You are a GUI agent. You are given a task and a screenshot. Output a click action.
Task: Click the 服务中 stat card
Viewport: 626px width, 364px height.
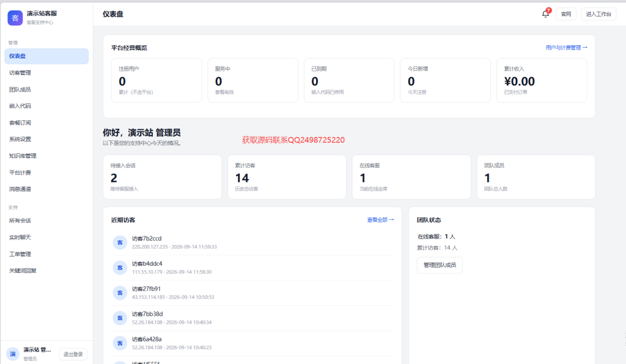[x=252, y=81]
